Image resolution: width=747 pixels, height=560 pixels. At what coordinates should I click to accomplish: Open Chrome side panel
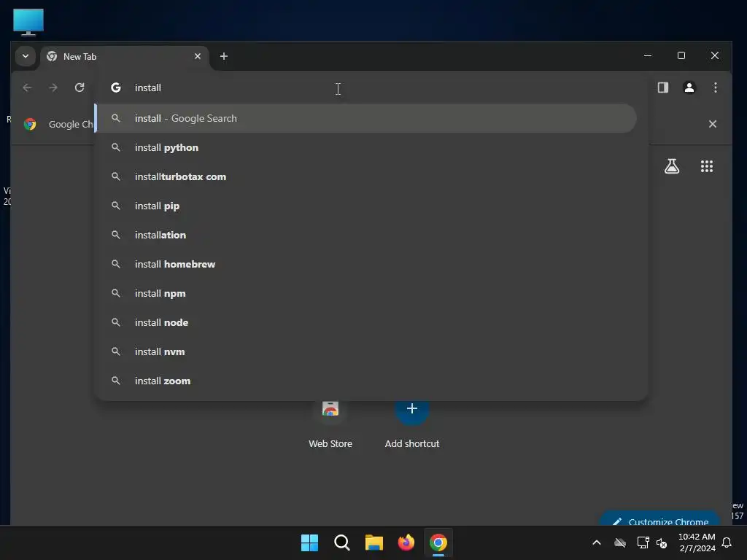pos(662,87)
